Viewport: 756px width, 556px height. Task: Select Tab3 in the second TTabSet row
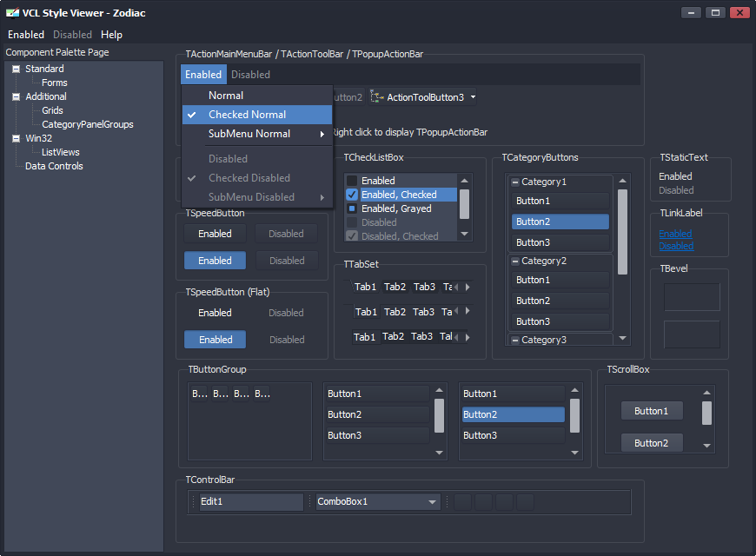point(424,312)
